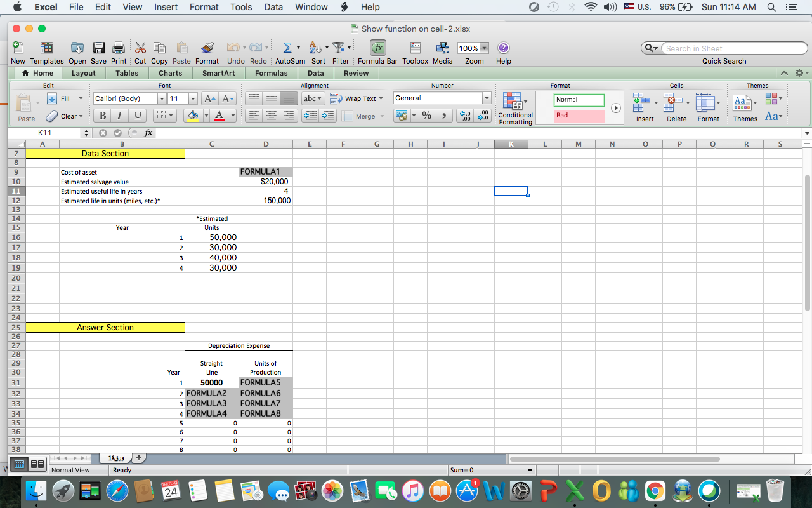Click the Normal cell style button
Screen dimensions: 812x508
578,100
